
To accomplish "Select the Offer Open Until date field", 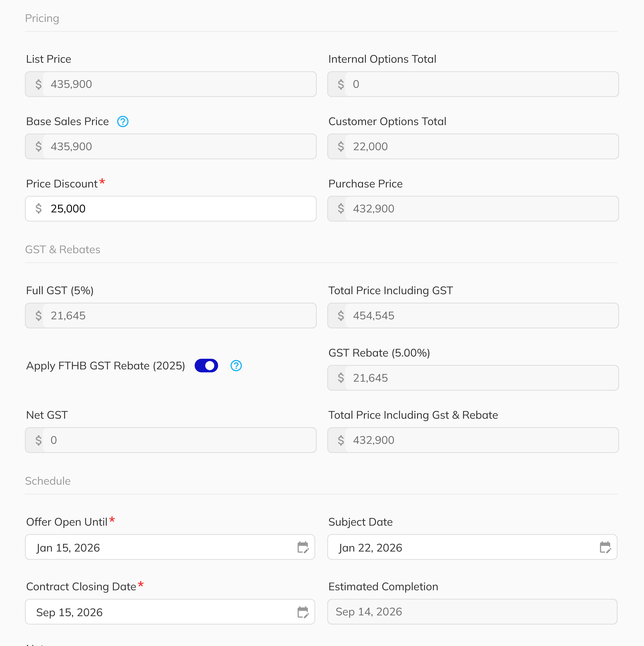I will pyautogui.click(x=170, y=547).
